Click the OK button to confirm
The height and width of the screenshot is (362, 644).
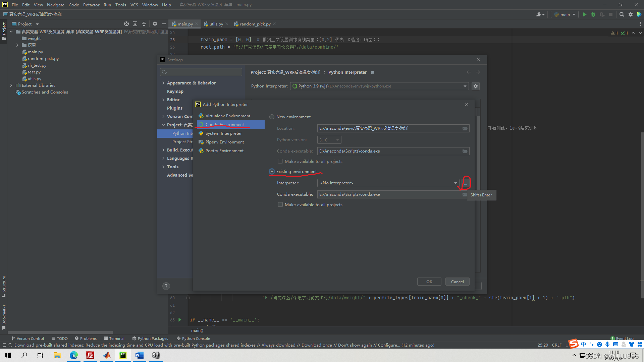429,282
